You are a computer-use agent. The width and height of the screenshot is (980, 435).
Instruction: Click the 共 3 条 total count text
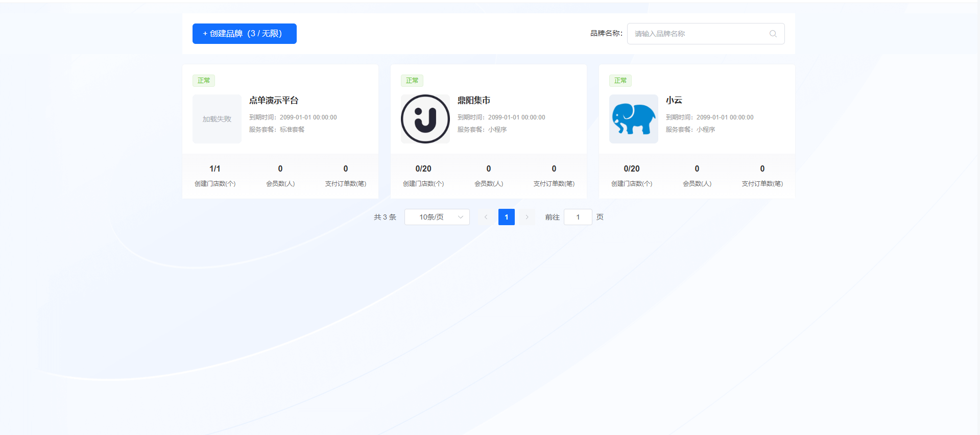click(385, 217)
